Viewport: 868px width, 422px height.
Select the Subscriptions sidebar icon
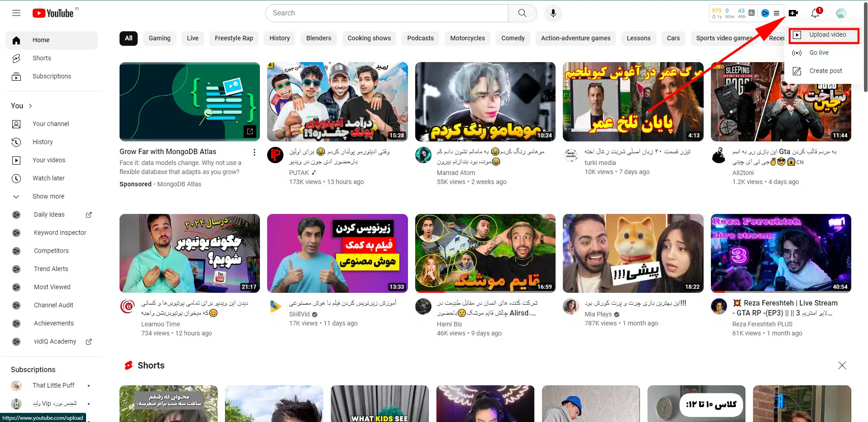click(x=16, y=76)
